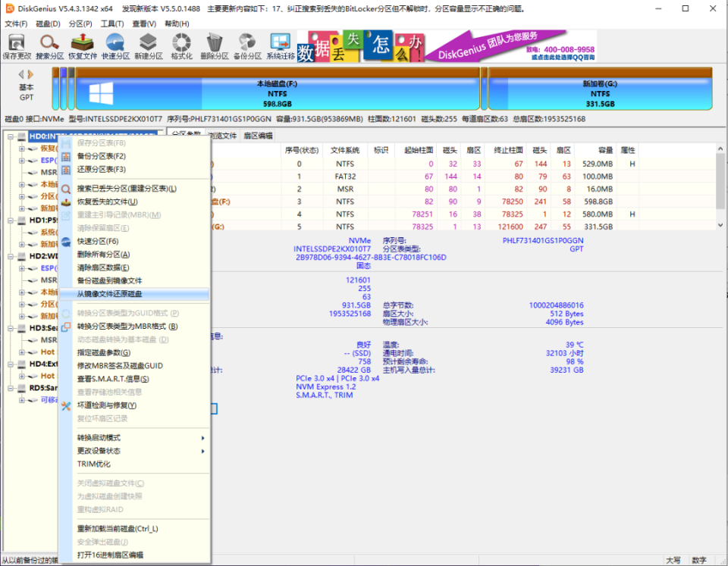Image resolution: width=728 pixels, height=566 pixels.
Task: Click the tools icon beside 坏道检测与修复
Action: (66, 405)
